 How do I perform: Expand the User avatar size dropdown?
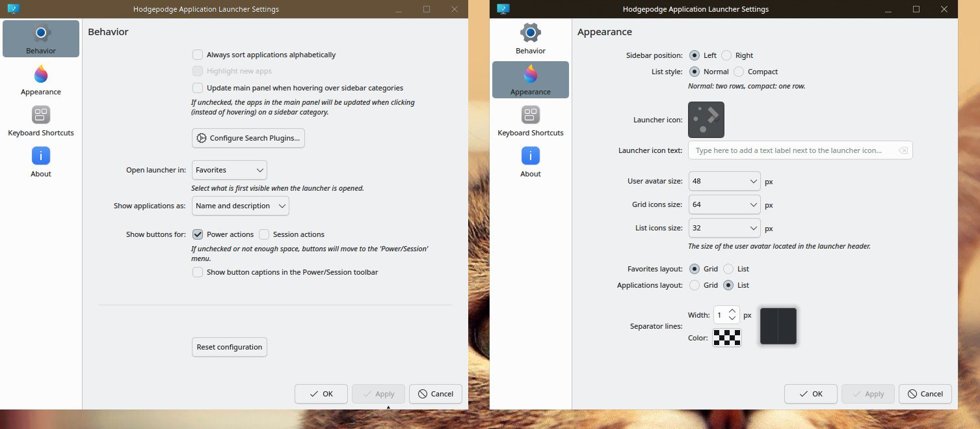click(x=724, y=182)
